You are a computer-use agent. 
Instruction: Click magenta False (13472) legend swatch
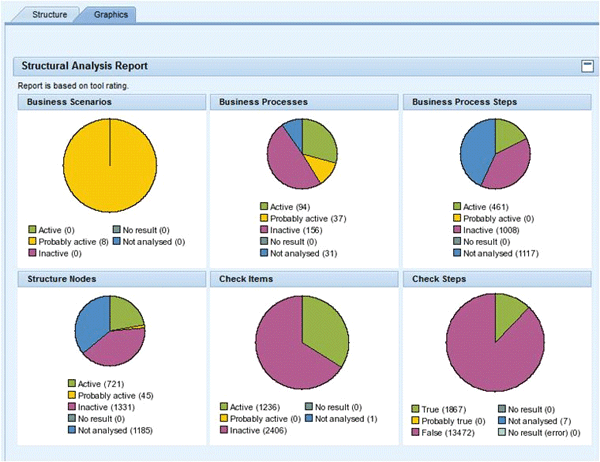pos(417,431)
